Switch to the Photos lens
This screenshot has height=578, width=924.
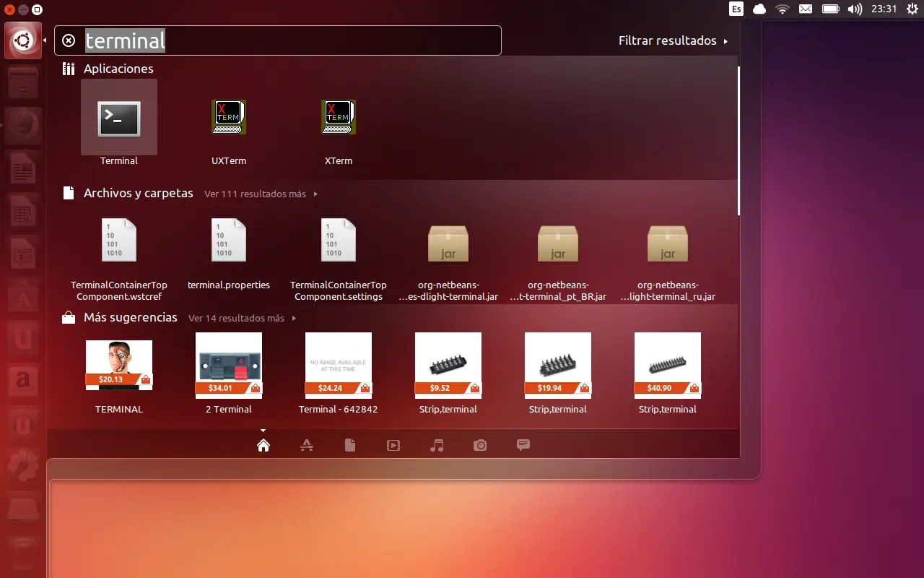pyautogui.click(x=480, y=445)
